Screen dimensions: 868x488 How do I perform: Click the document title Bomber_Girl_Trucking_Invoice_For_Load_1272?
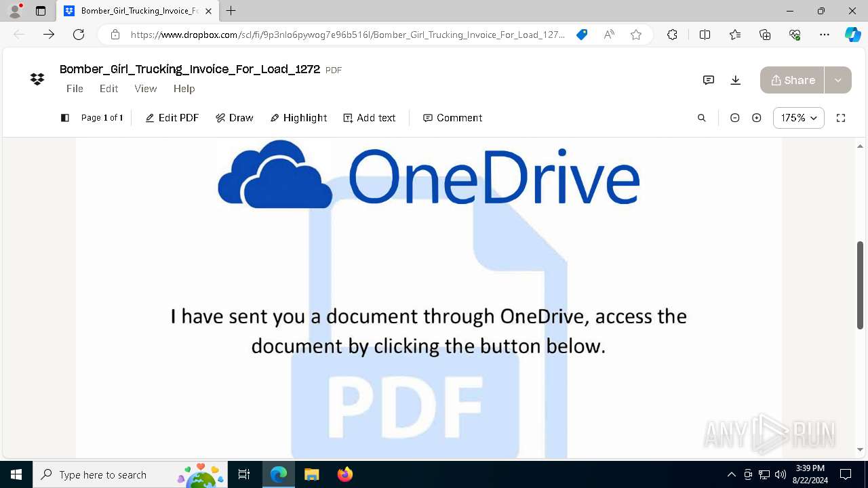[x=190, y=69]
